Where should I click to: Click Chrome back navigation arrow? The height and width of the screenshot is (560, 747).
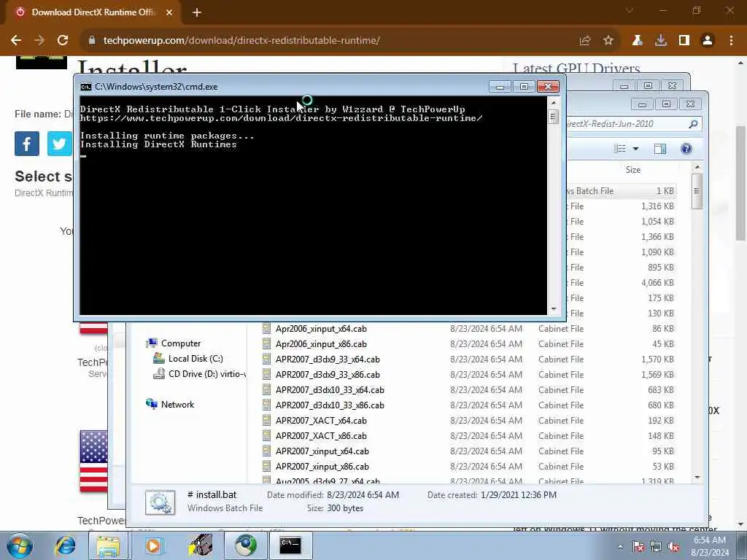click(x=16, y=41)
